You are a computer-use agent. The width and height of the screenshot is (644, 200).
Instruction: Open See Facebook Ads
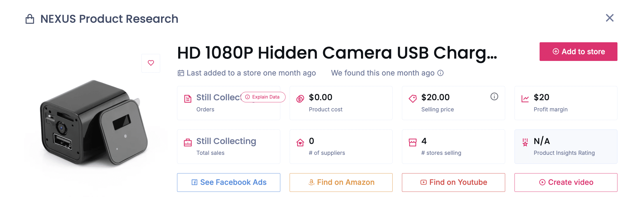pyautogui.click(x=228, y=182)
